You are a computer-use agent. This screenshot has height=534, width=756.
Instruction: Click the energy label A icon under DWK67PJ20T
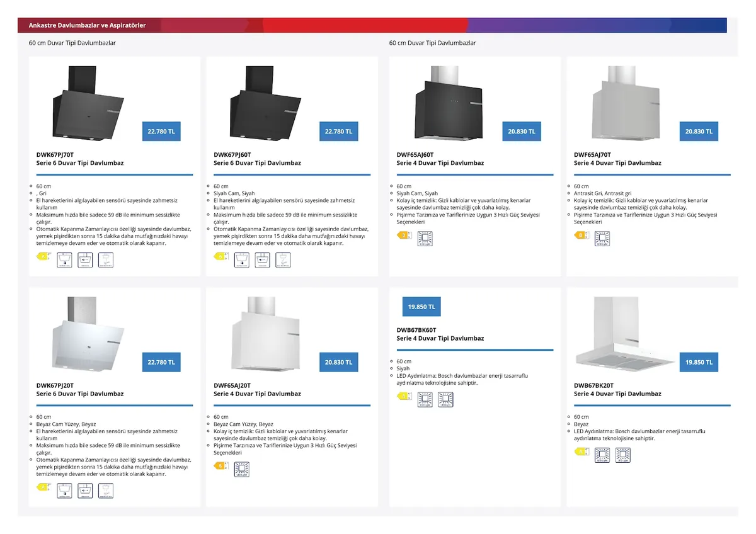43,487
